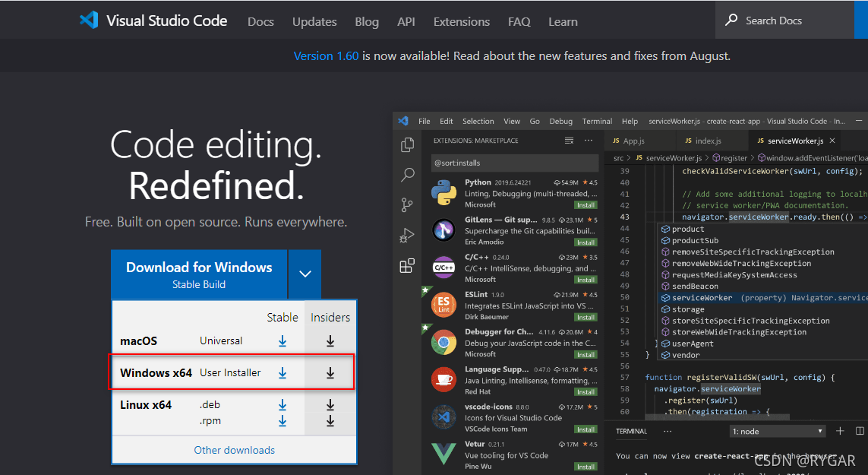Open the Blog page
The width and height of the screenshot is (868, 475).
tap(367, 21)
